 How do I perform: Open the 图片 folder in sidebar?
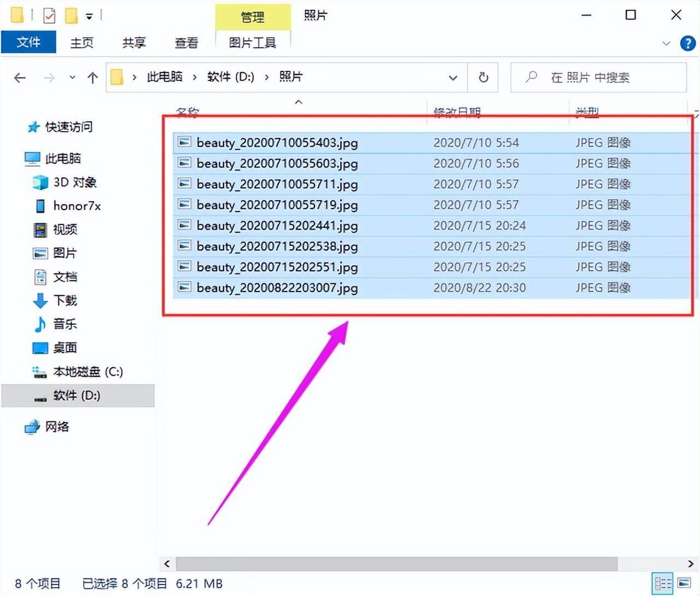click(x=65, y=253)
